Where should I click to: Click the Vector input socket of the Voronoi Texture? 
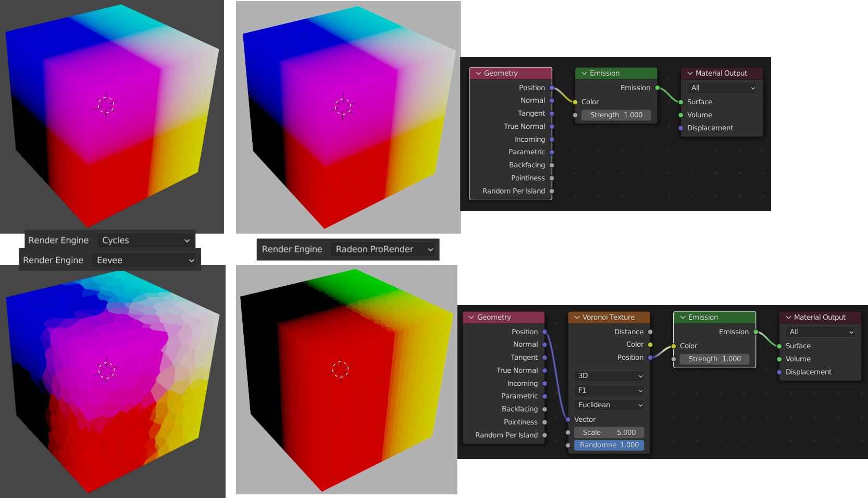pyautogui.click(x=567, y=419)
